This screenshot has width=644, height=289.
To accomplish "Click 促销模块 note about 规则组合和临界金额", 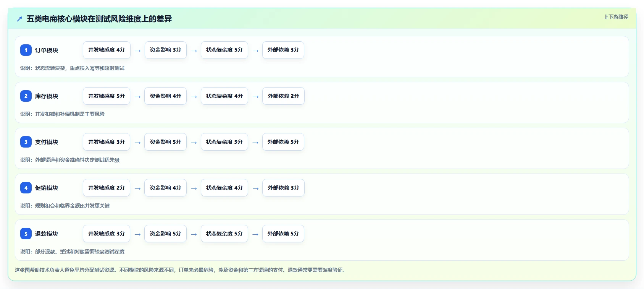I will pos(65,206).
